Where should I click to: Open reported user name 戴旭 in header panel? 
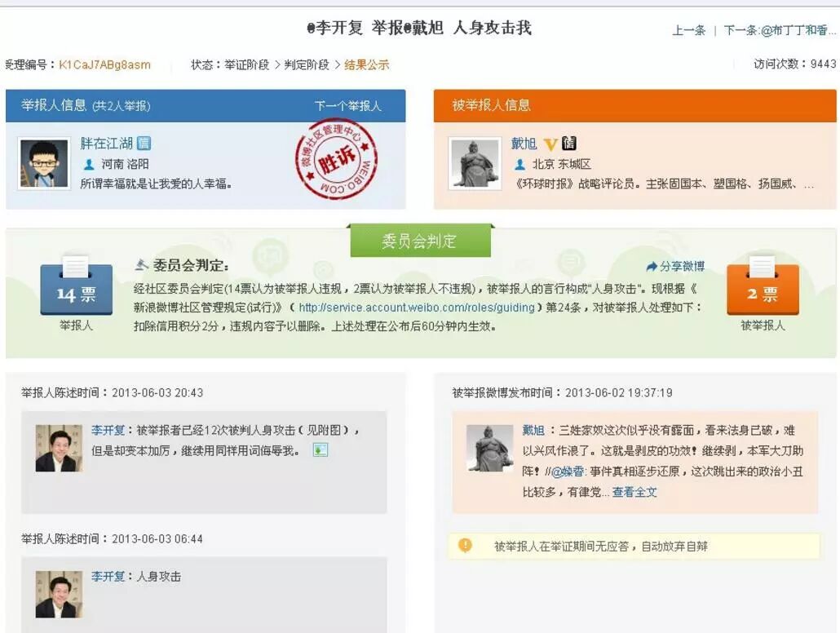point(524,143)
